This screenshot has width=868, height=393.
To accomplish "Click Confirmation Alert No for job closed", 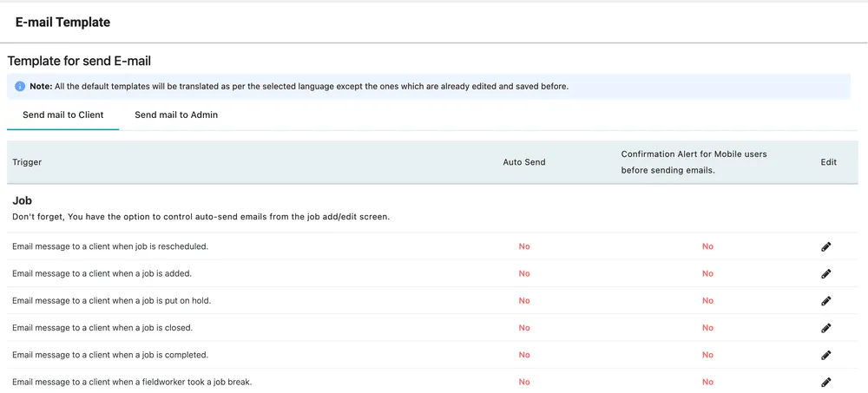I will click(x=708, y=328).
